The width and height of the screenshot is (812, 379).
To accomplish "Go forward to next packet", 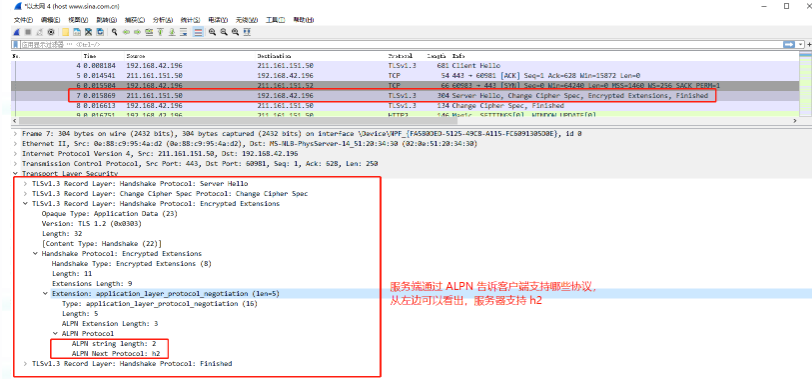I will click(x=137, y=32).
